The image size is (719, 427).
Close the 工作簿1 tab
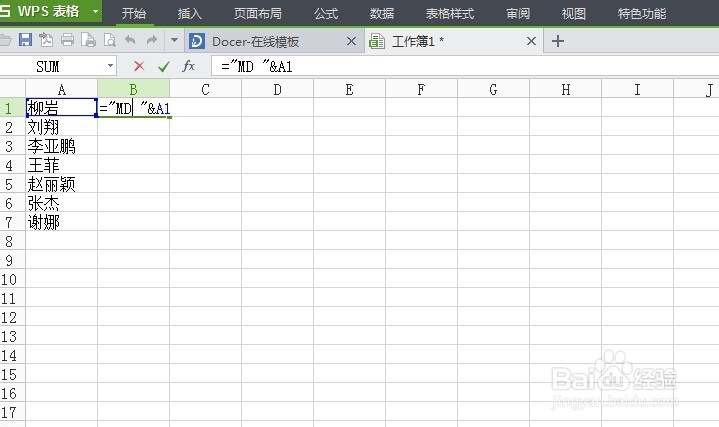point(531,41)
